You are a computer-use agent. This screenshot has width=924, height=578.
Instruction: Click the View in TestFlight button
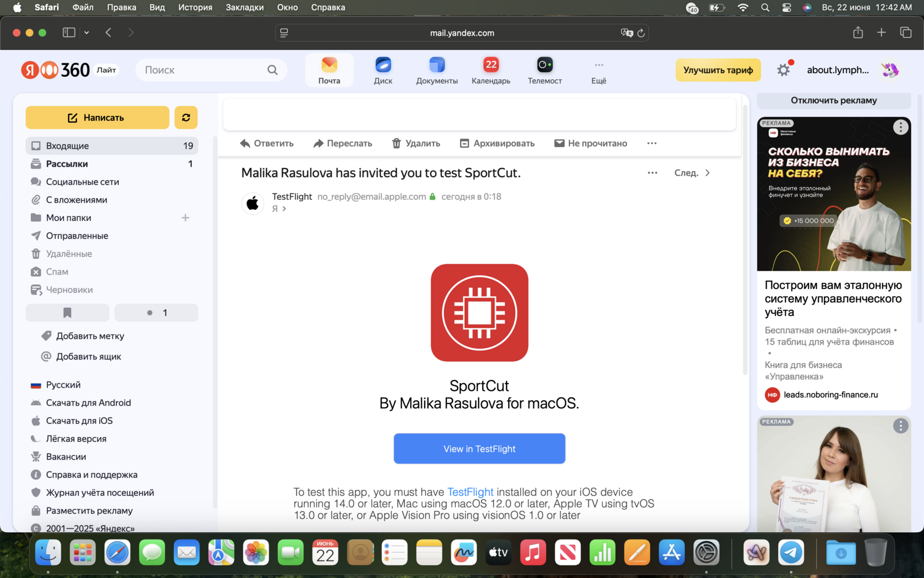(480, 449)
